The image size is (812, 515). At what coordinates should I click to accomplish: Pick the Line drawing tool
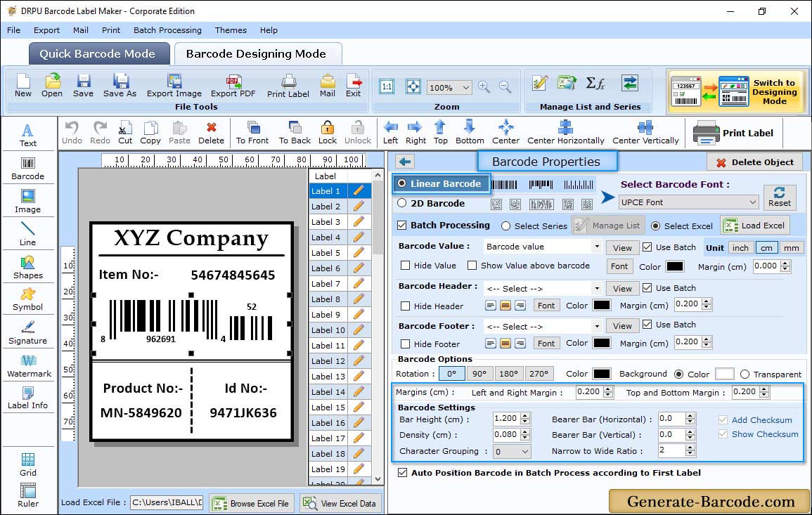click(28, 234)
